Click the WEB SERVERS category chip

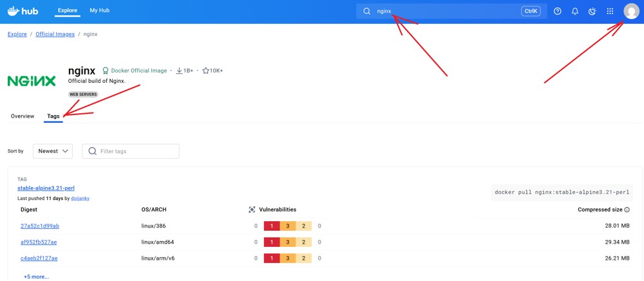pos(83,95)
